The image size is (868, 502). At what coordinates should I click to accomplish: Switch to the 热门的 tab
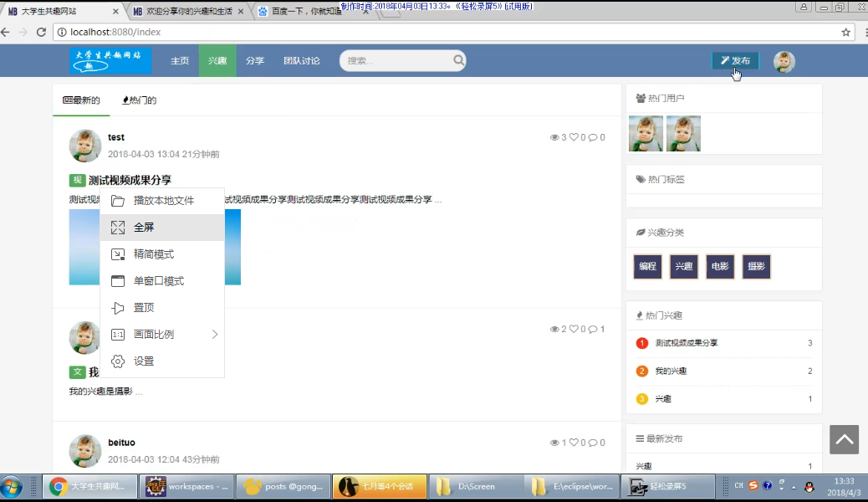140,100
